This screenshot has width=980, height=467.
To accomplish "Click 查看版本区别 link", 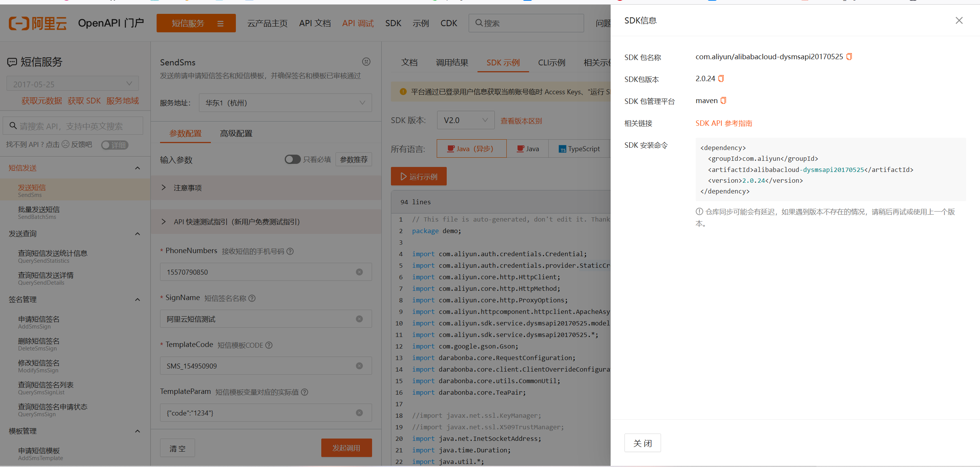I will 521,121.
